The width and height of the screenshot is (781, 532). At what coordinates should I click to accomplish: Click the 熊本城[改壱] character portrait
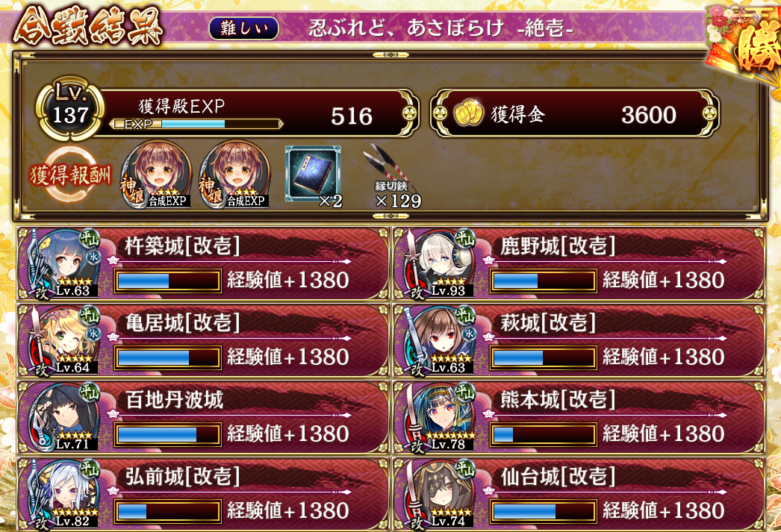click(x=439, y=417)
